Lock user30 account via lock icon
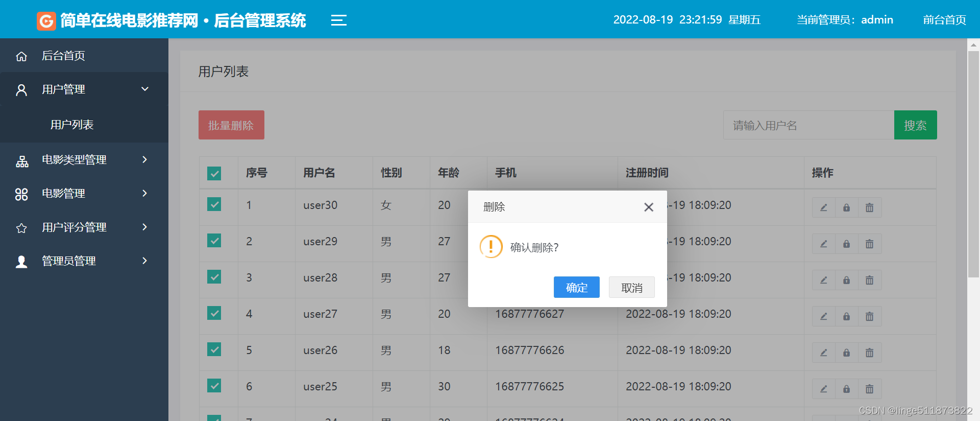This screenshot has height=421, width=980. tap(847, 207)
